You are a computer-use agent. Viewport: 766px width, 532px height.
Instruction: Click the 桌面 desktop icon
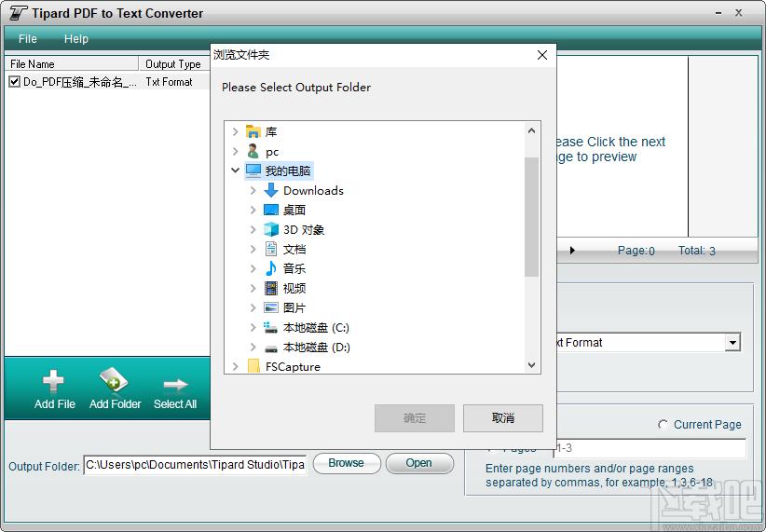click(x=271, y=210)
